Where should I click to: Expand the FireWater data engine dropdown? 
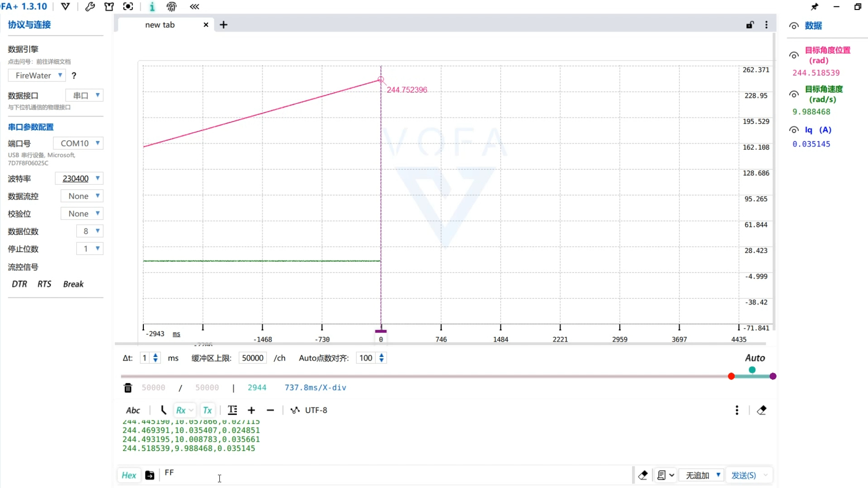pos(38,75)
